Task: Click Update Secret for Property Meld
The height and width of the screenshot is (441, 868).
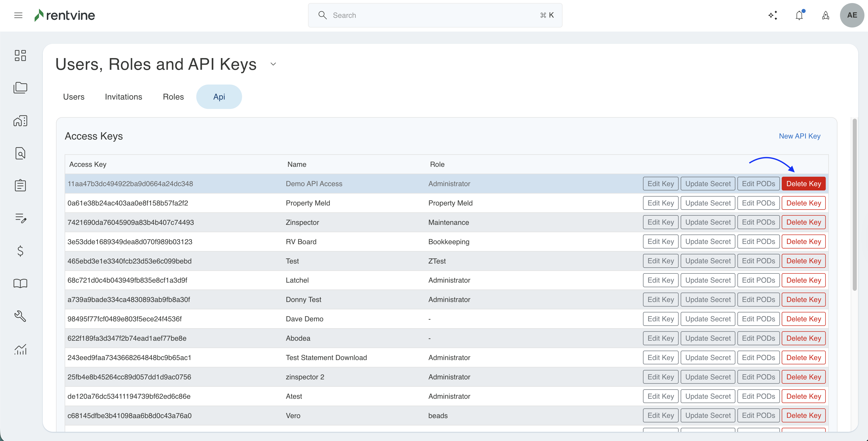Action: click(x=708, y=203)
